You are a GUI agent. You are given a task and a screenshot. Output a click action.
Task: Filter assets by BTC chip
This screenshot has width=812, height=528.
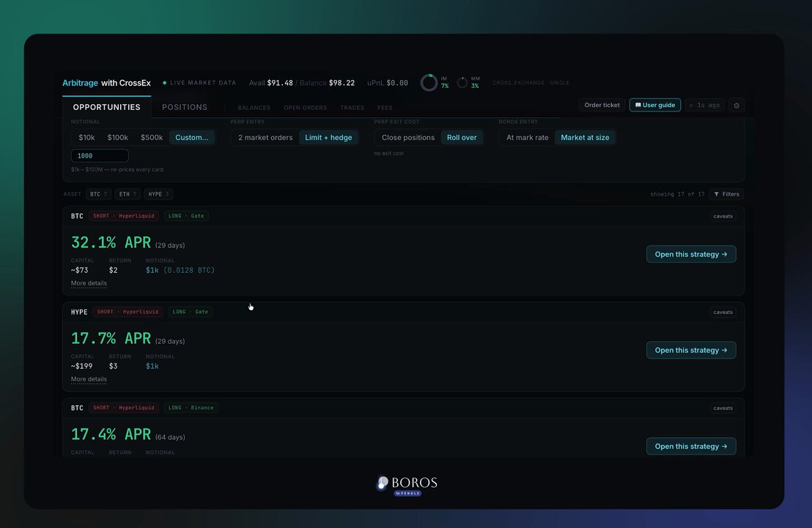(98, 194)
